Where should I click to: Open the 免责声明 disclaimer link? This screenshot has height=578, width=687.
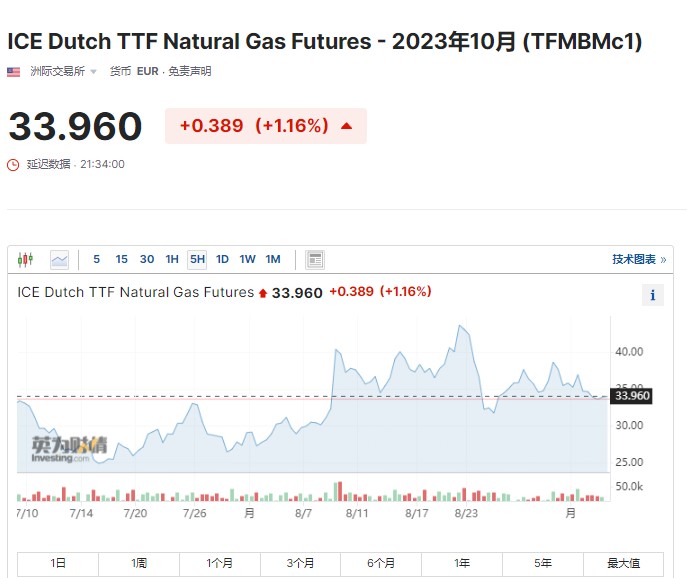(x=190, y=71)
